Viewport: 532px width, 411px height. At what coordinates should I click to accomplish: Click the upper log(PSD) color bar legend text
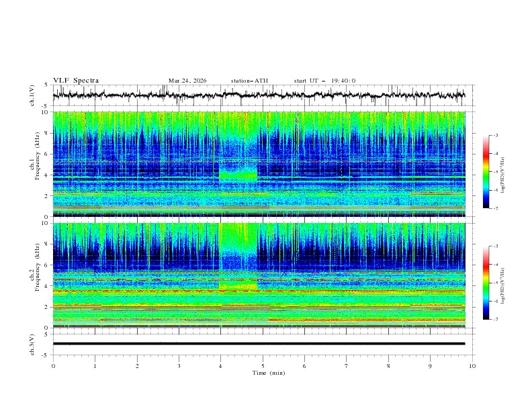pyautogui.click(x=503, y=175)
